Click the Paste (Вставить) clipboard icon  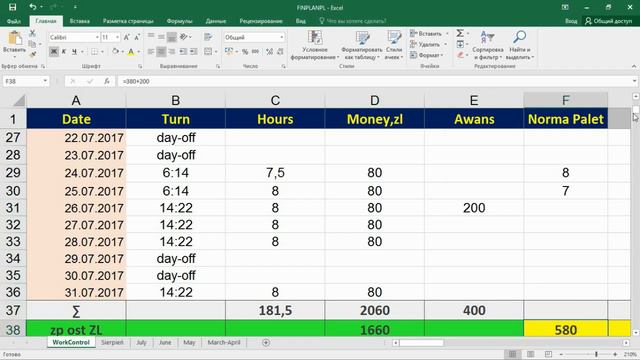click(x=15, y=38)
